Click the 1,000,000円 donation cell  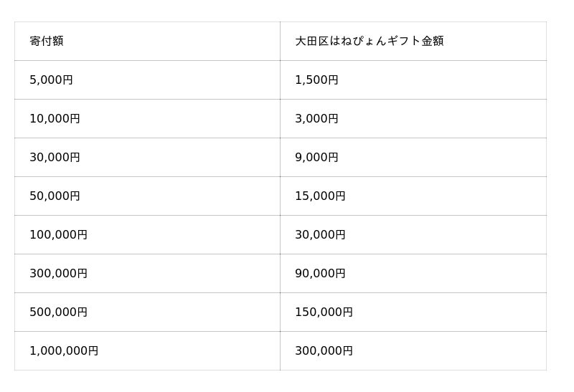64,351
